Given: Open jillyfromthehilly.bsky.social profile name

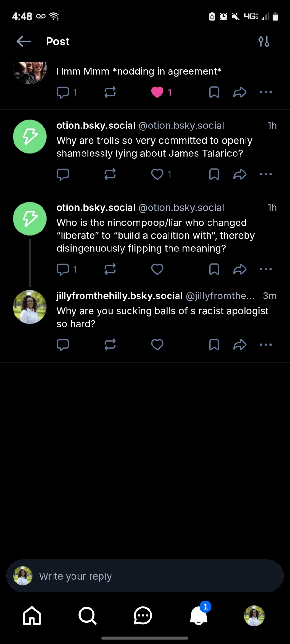Looking at the screenshot, I should (x=120, y=296).
